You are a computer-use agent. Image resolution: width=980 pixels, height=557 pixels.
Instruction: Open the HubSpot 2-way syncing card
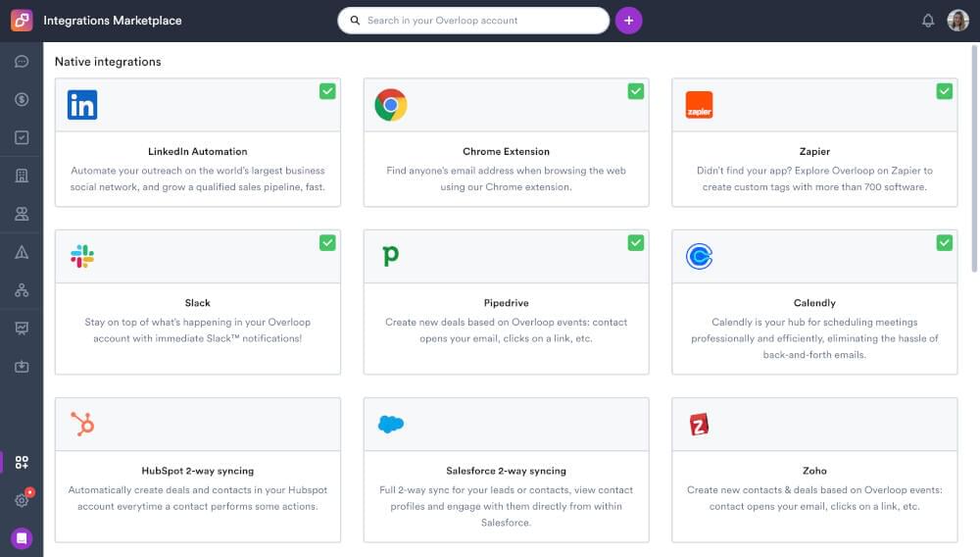tap(198, 470)
